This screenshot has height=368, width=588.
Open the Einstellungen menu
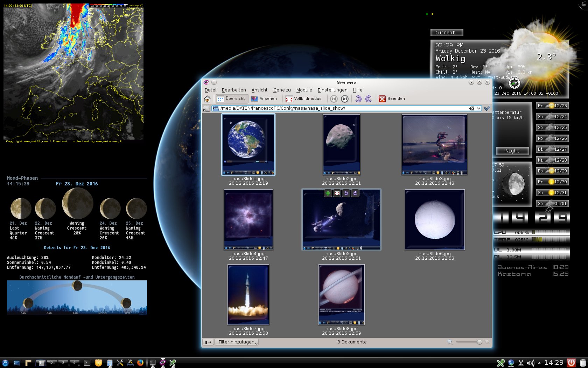click(332, 90)
